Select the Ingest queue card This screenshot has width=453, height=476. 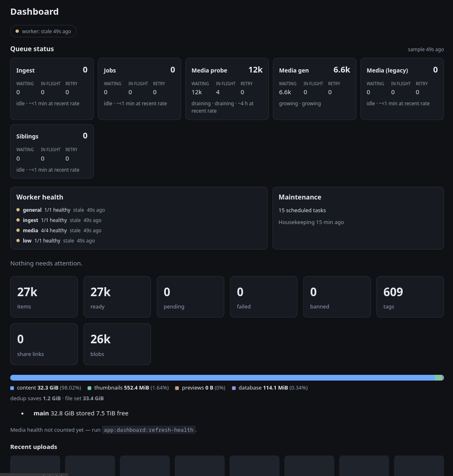click(52, 89)
